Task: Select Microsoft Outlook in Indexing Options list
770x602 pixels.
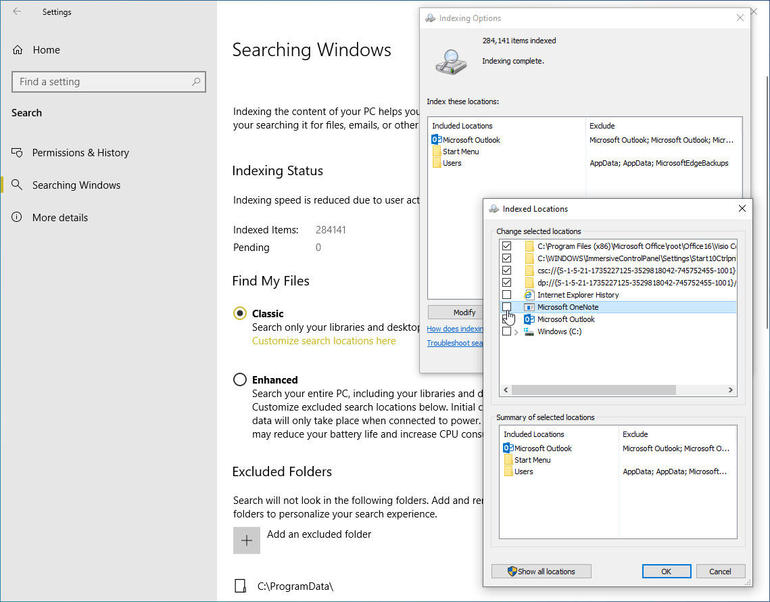Action: pyautogui.click(x=466, y=140)
